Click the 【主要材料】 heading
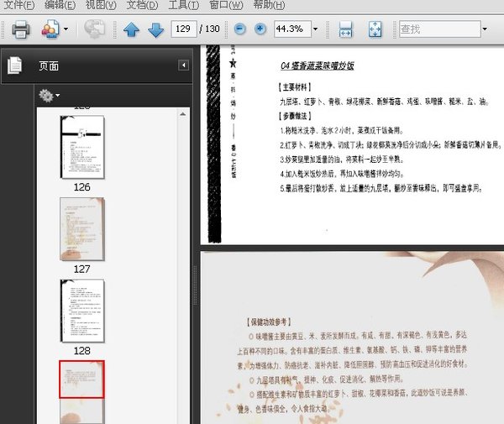This screenshot has height=424, width=504. pos(295,87)
